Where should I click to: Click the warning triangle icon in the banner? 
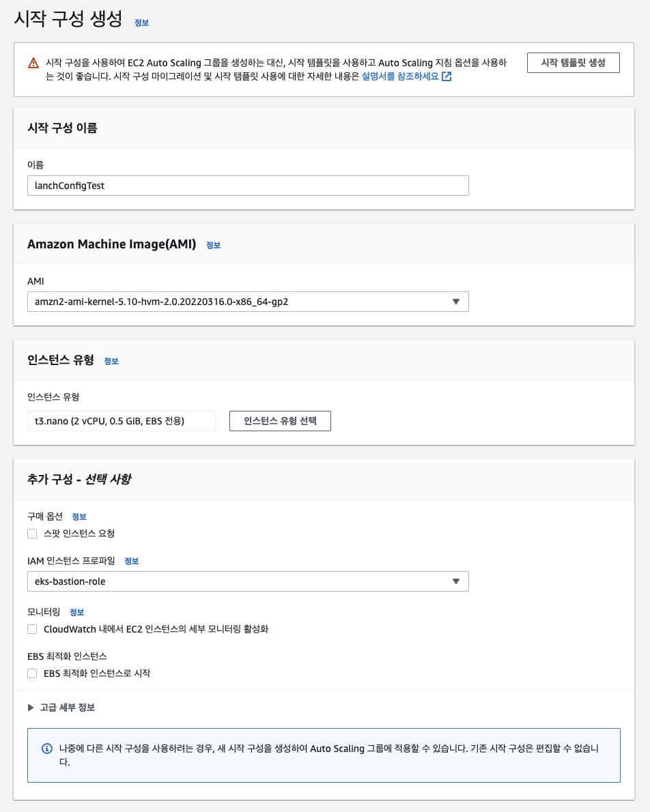click(x=33, y=63)
